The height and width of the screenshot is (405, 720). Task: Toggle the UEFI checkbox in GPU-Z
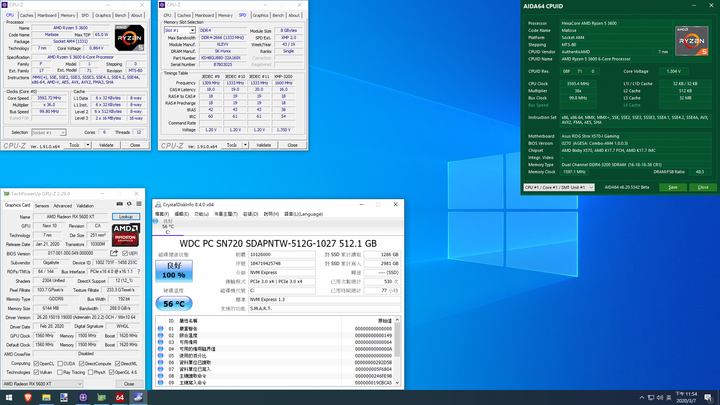125,253
